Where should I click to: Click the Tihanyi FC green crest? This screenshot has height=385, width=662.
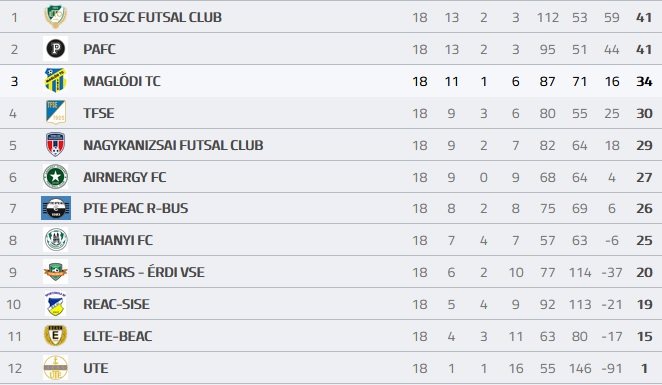[56, 239]
